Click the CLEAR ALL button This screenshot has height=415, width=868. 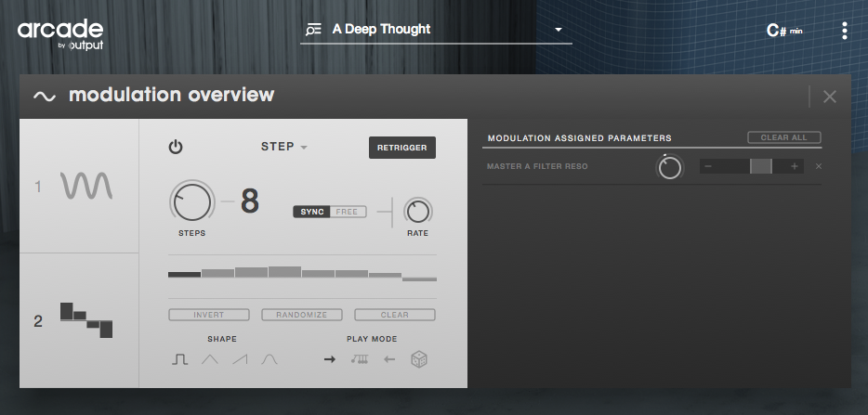783,137
